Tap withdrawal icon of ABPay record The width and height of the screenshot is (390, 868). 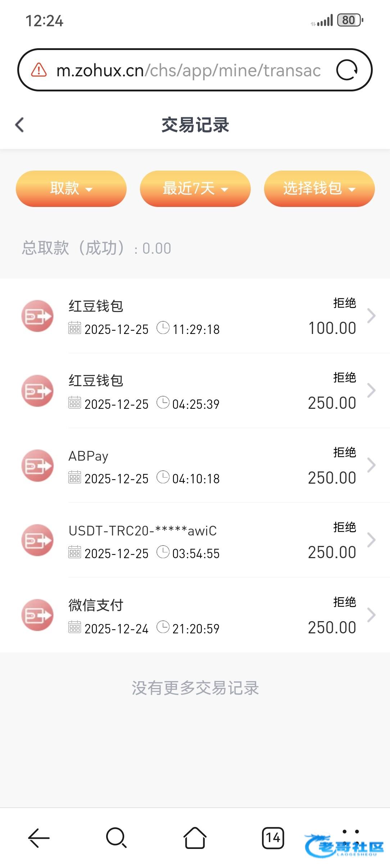(37, 466)
